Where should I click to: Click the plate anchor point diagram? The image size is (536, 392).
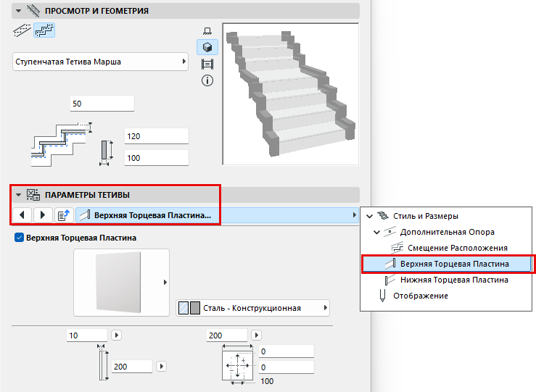click(238, 364)
